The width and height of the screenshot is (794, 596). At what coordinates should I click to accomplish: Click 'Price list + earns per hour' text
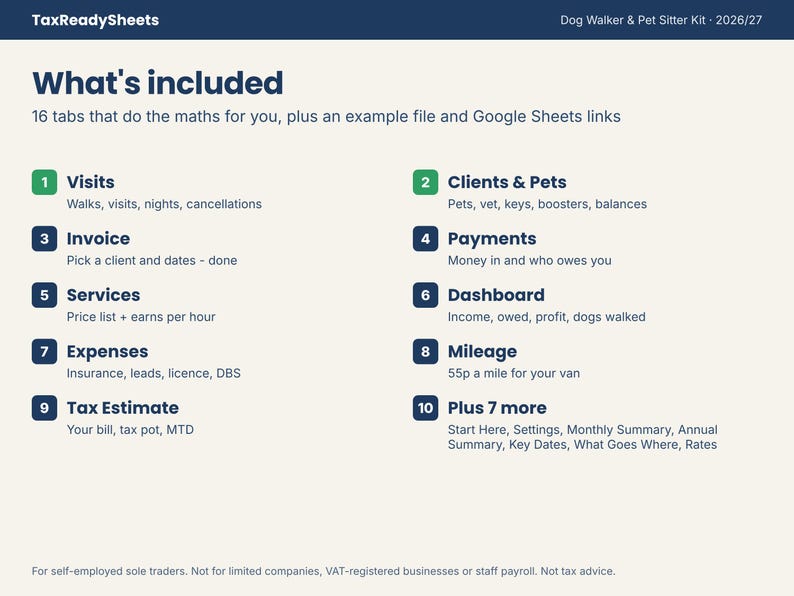141,317
